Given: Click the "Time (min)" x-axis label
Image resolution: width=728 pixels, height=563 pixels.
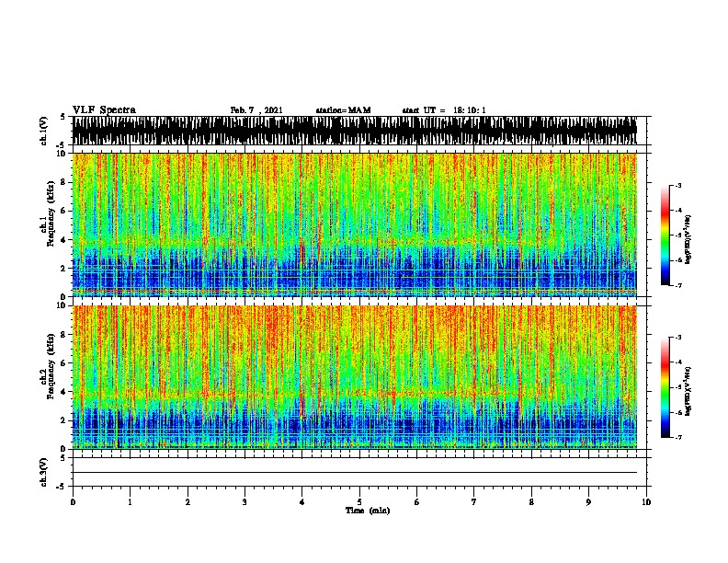Looking at the screenshot, I should click(368, 511).
